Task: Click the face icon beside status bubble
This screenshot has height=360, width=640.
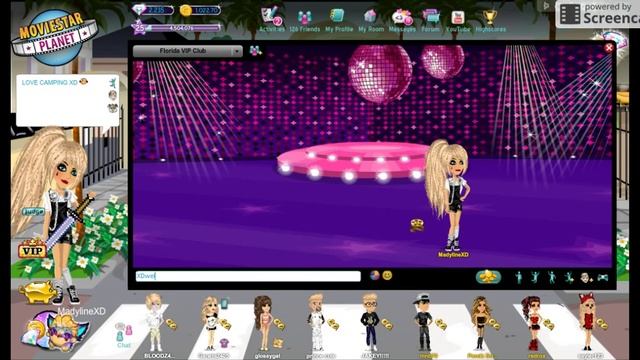Action: (x=113, y=96)
